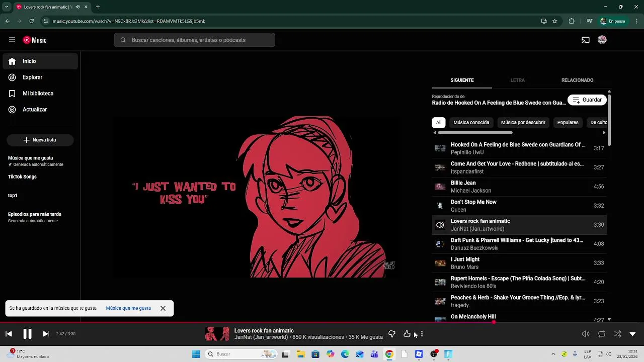The image size is (644, 362).
Task: Open the Chrome tab search dropdown
Action: click(x=7, y=7)
